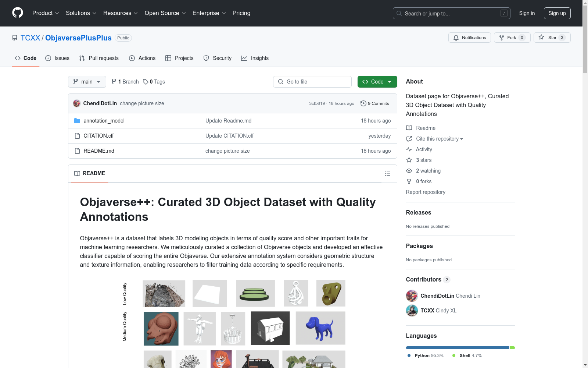Expand the Open Source menu

[x=165, y=13]
